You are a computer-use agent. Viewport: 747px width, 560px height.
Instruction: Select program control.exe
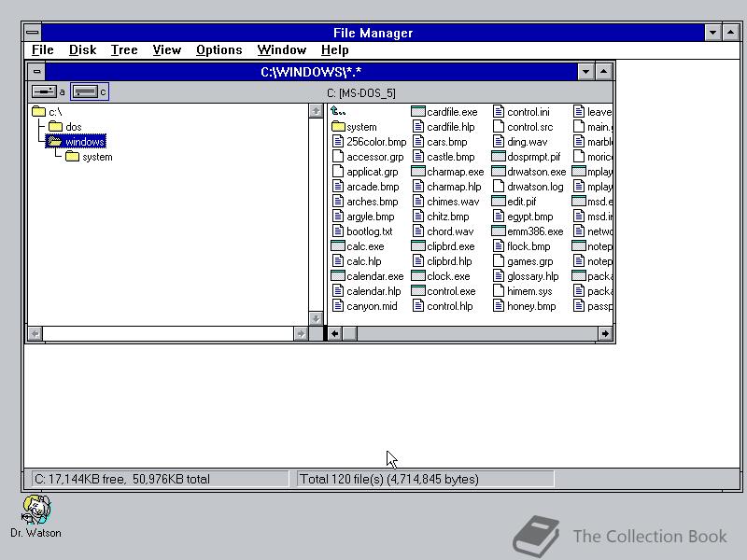(x=444, y=291)
